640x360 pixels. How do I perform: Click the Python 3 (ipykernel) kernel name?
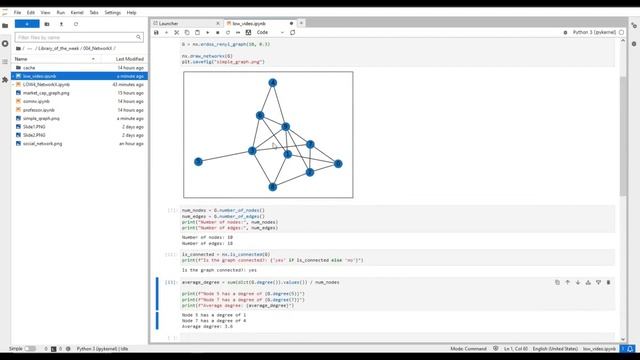tap(594, 32)
